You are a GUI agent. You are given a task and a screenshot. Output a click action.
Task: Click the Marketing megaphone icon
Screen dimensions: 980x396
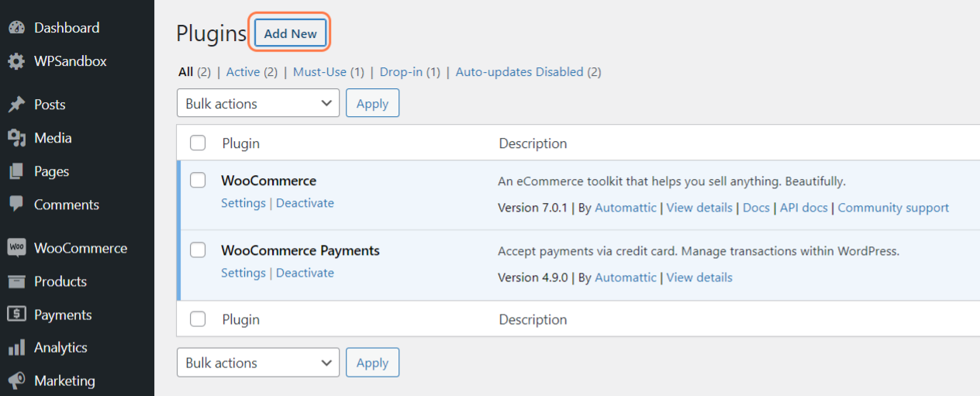click(x=16, y=381)
